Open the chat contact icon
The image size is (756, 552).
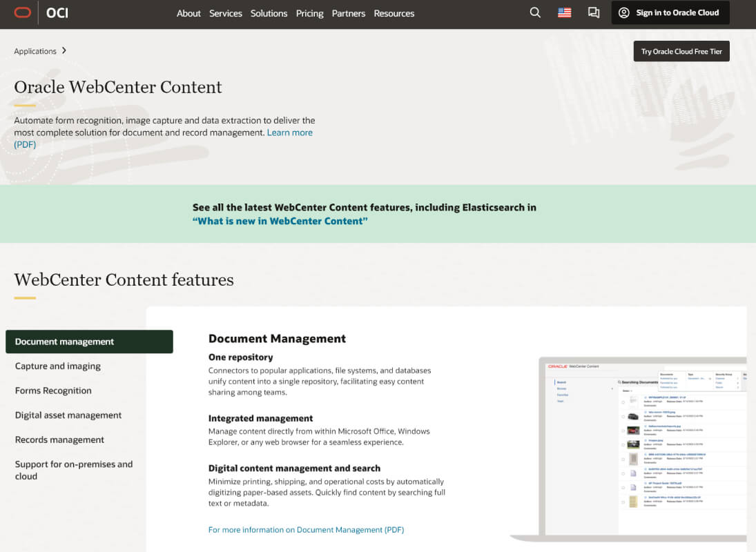click(x=594, y=12)
